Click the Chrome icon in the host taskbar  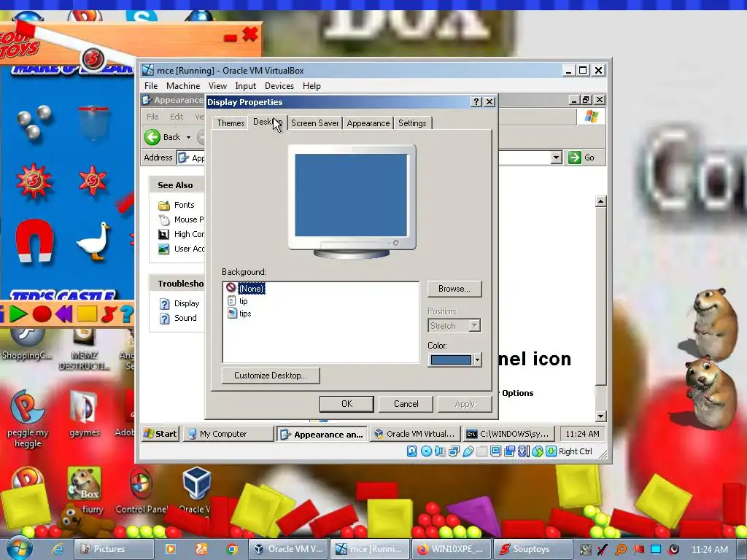coord(232,549)
